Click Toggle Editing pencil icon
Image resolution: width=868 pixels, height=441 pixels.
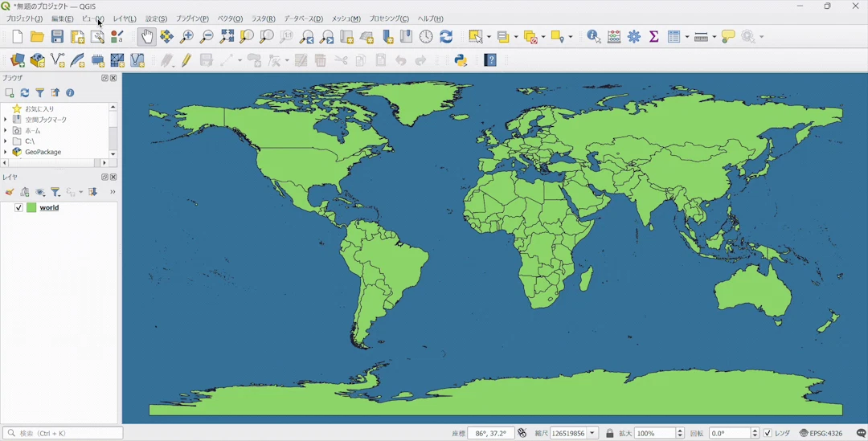(x=186, y=59)
